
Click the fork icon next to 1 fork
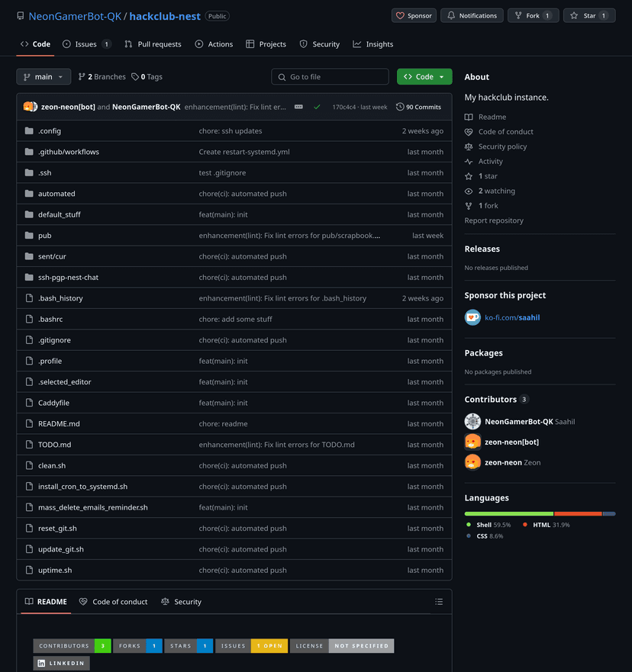pyautogui.click(x=469, y=206)
